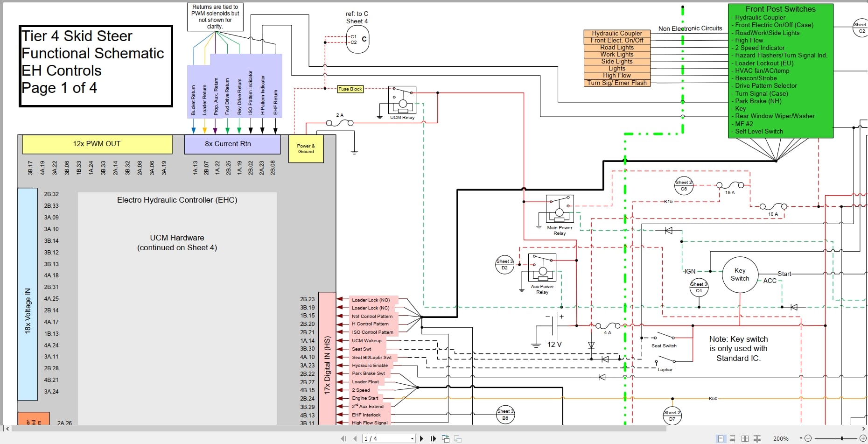Click the zoom slider handle
Image resolution: width=868 pixels, height=444 pixels.
pyautogui.click(x=842, y=438)
